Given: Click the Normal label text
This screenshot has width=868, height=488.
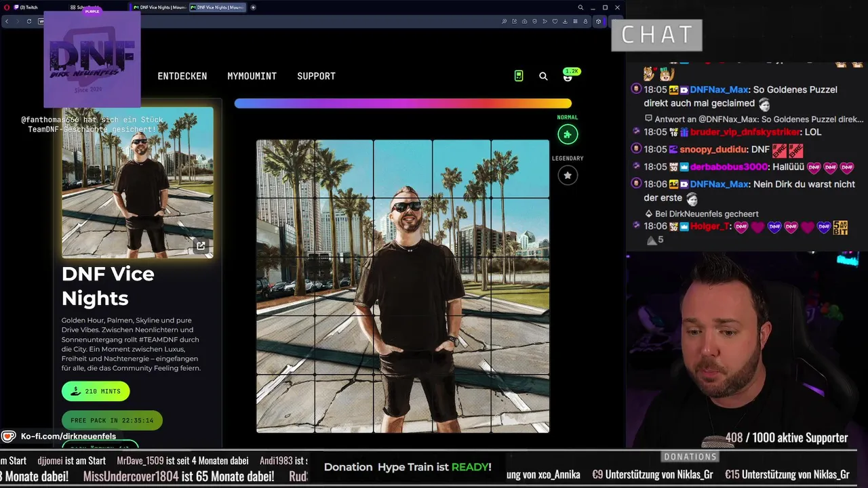Looking at the screenshot, I should point(568,117).
